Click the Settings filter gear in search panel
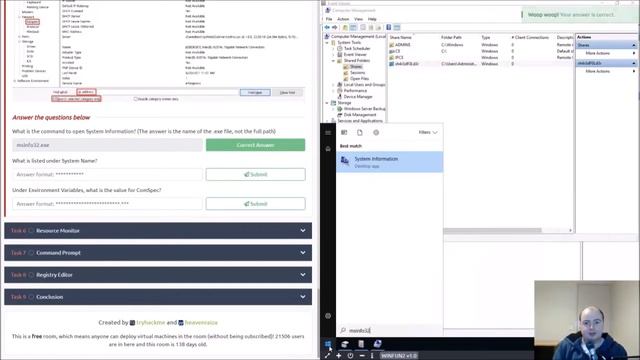 click(376, 132)
